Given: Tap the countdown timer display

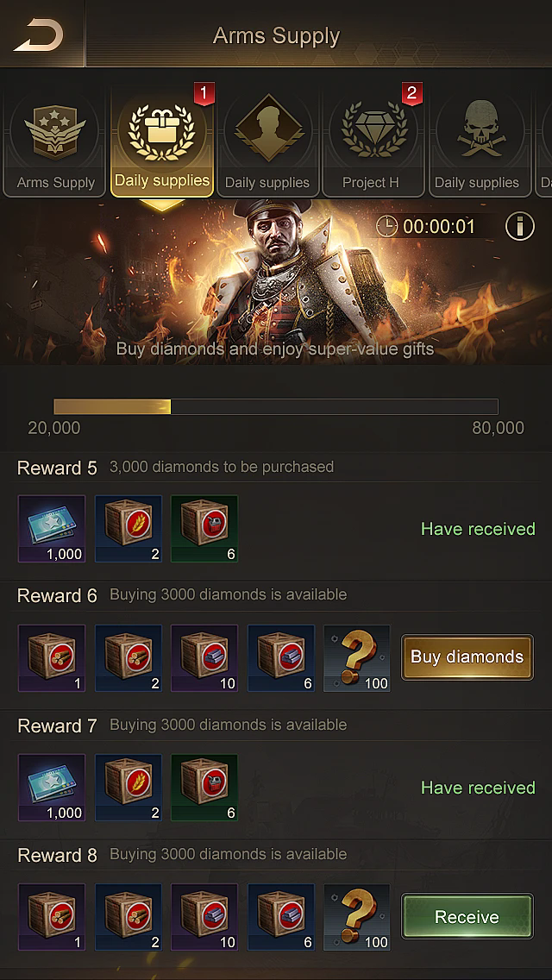Looking at the screenshot, I should [438, 226].
